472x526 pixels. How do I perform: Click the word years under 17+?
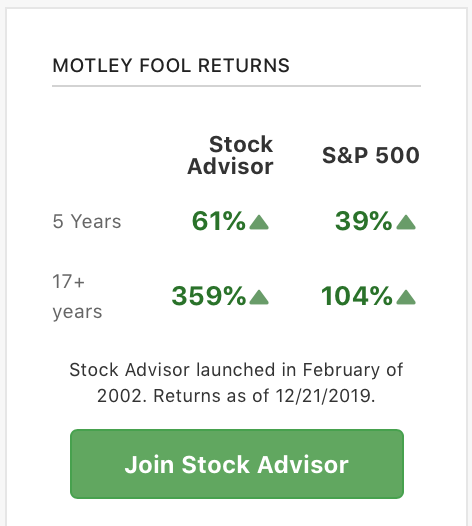[x=77, y=312]
